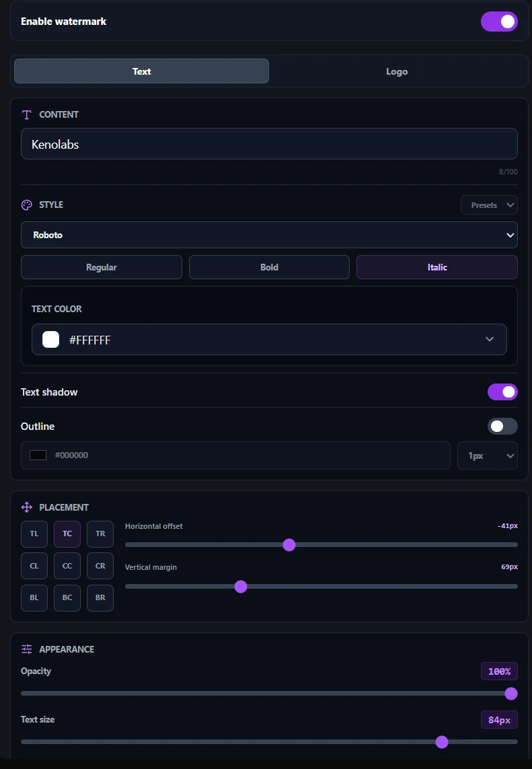Viewport: 532px width, 769px height.
Task: Turn off Text shadow toggle
Action: click(502, 392)
